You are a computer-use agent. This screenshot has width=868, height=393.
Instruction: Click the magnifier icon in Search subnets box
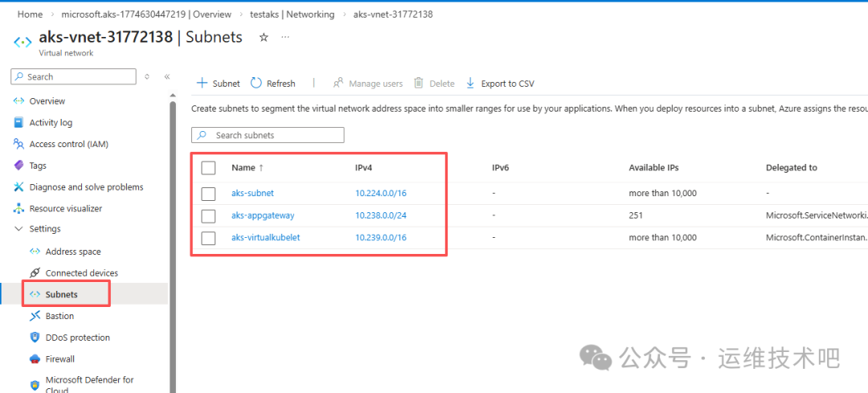[x=202, y=135]
